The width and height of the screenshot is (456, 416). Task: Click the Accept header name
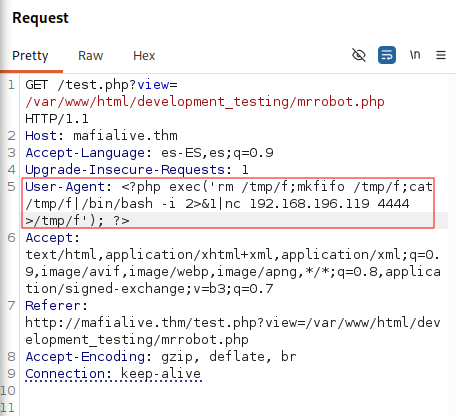coord(49,238)
